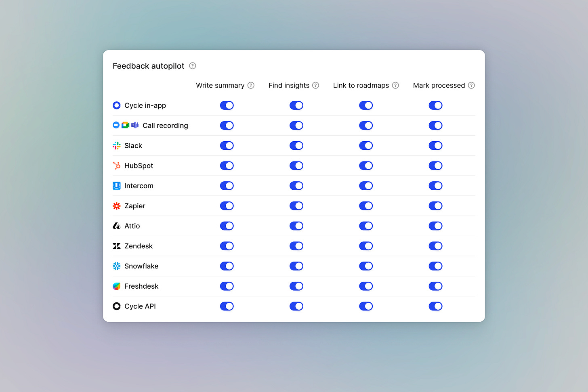This screenshot has height=392, width=588.
Task: Disable Link to roadmaps for Call recording
Action: (366, 126)
